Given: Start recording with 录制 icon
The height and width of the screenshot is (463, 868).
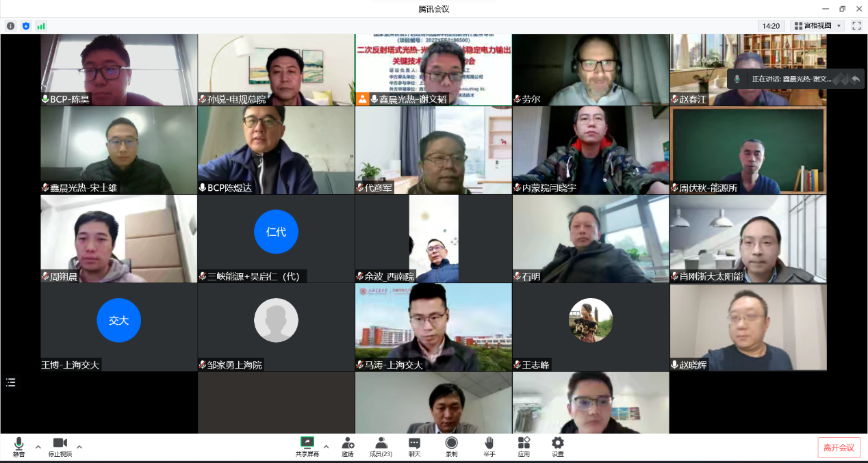Looking at the screenshot, I should click(x=451, y=447).
